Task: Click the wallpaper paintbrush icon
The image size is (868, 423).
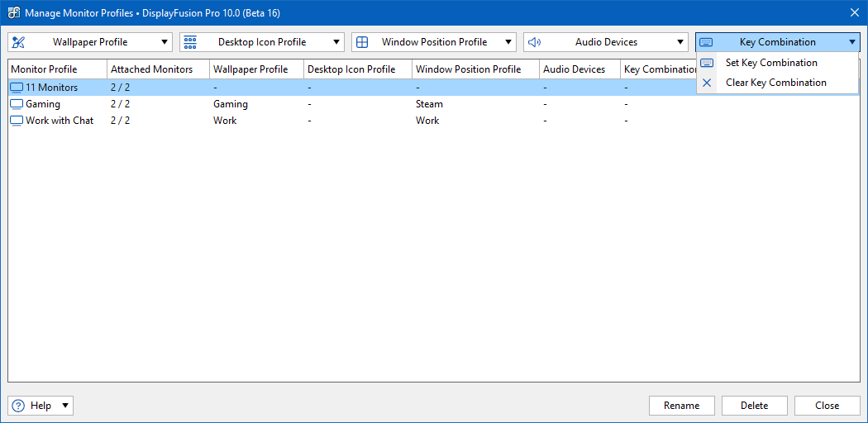Action: (x=18, y=42)
